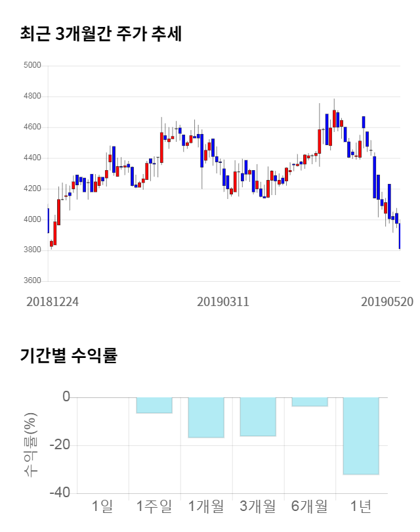Select the 1주일 return bar
420x532 pixels.
pyautogui.click(x=154, y=405)
